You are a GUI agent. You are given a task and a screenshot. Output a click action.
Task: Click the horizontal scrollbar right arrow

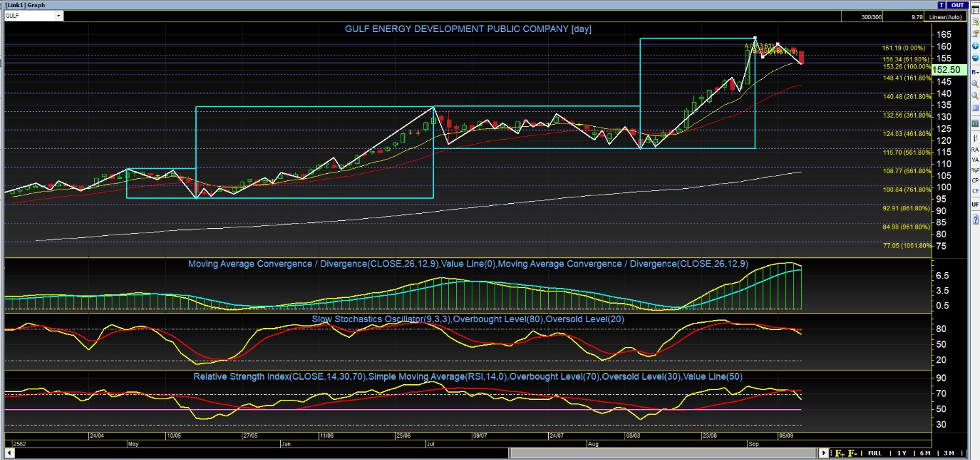[824, 453]
